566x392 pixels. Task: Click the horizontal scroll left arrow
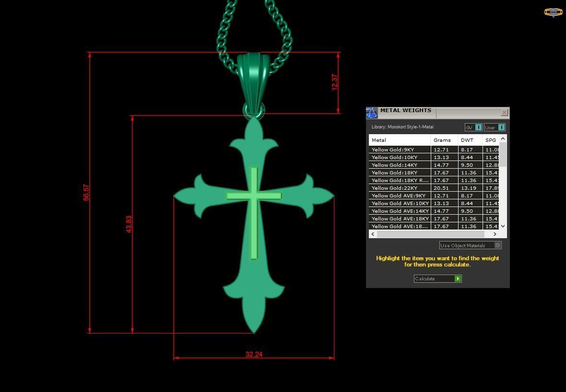click(373, 234)
